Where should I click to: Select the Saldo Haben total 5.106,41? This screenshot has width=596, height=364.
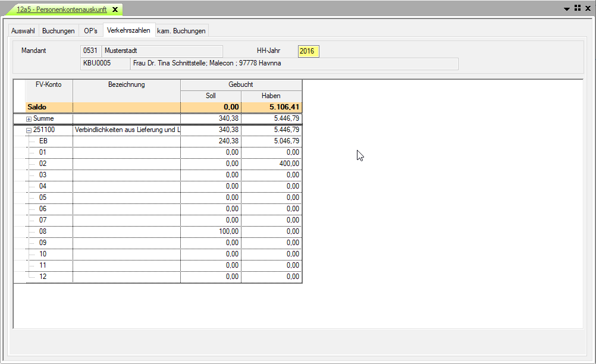point(271,108)
